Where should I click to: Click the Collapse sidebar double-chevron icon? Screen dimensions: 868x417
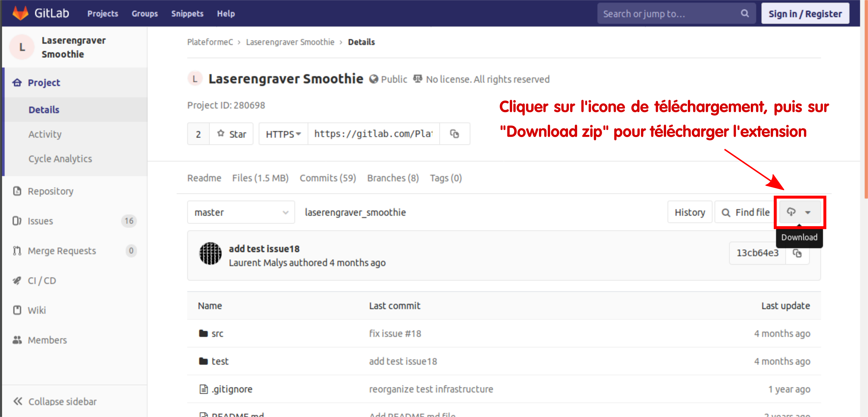17,401
